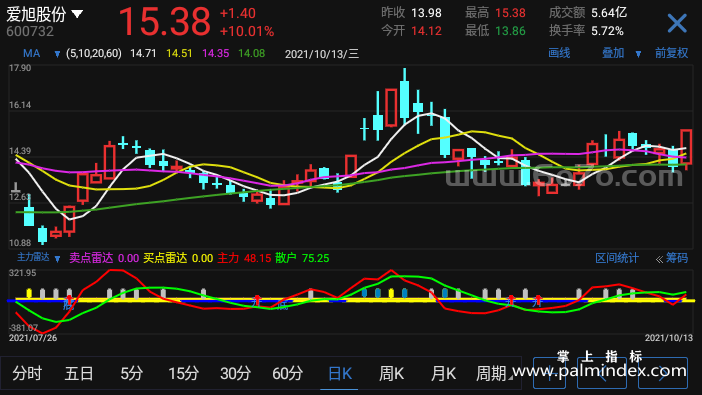Screen dimensions: 702x395
Task: Select the 15分 interval tab
Action: pos(184,373)
